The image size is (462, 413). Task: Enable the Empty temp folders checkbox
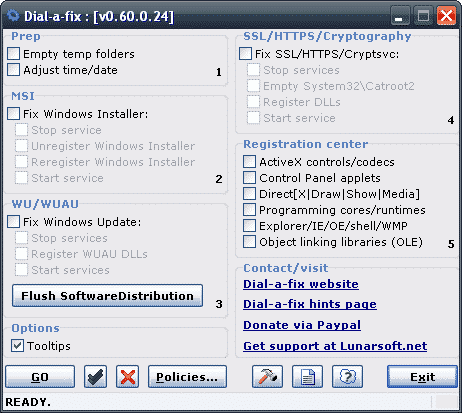[14, 54]
